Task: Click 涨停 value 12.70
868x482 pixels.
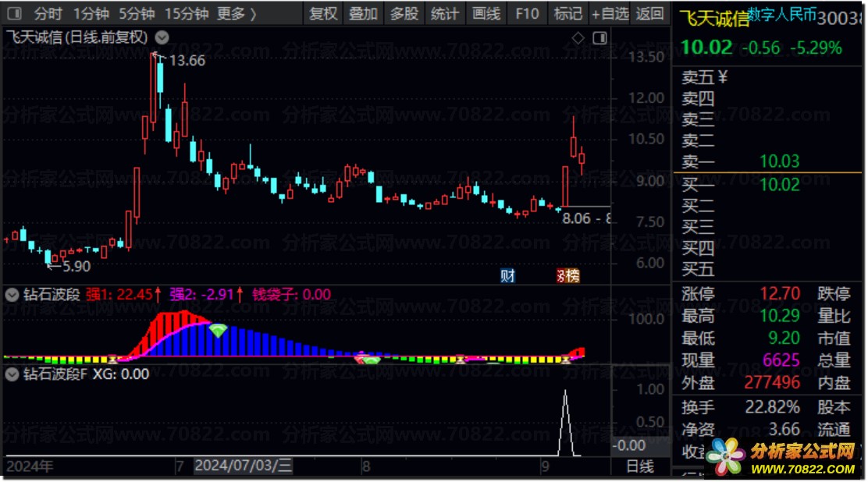Action: [780, 293]
